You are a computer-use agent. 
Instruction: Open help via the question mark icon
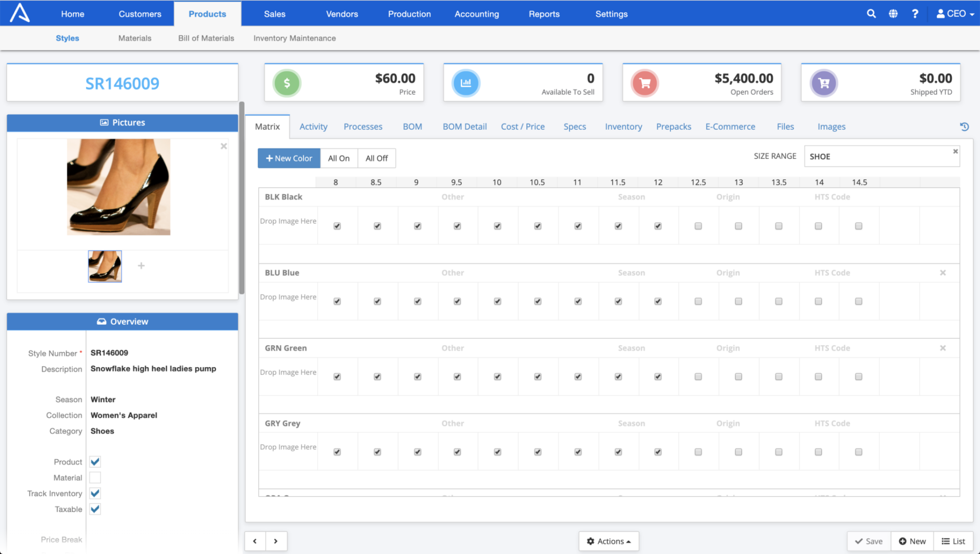pyautogui.click(x=915, y=14)
